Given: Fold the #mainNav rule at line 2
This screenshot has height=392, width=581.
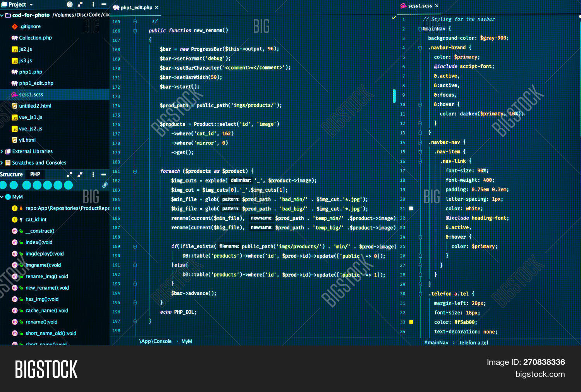Looking at the screenshot, I should pyautogui.click(x=420, y=29).
